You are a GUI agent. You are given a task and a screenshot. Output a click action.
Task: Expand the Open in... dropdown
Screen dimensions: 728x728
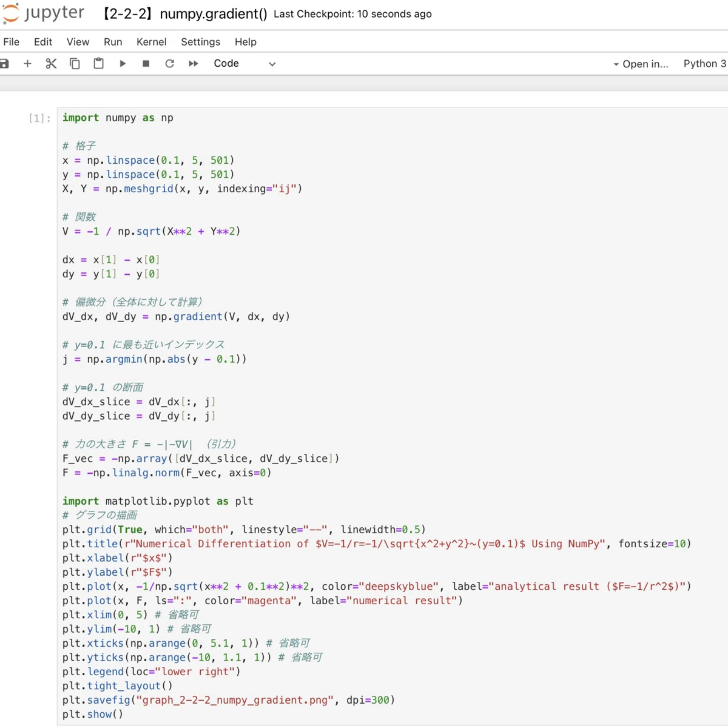coord(641,64)
